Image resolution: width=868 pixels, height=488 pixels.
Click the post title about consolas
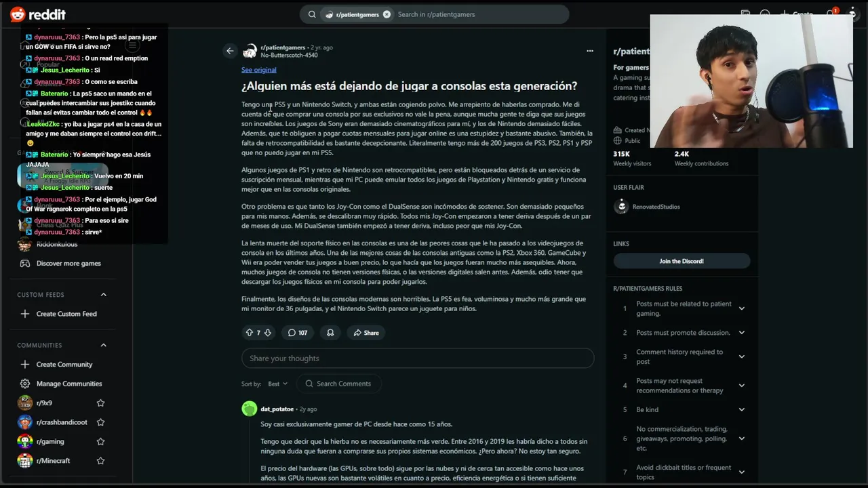409,86
